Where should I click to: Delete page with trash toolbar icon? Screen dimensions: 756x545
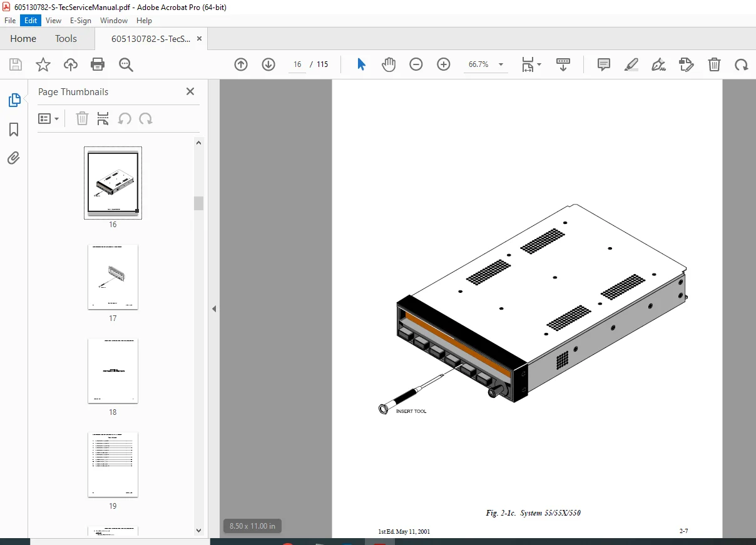tap(714, 64)
